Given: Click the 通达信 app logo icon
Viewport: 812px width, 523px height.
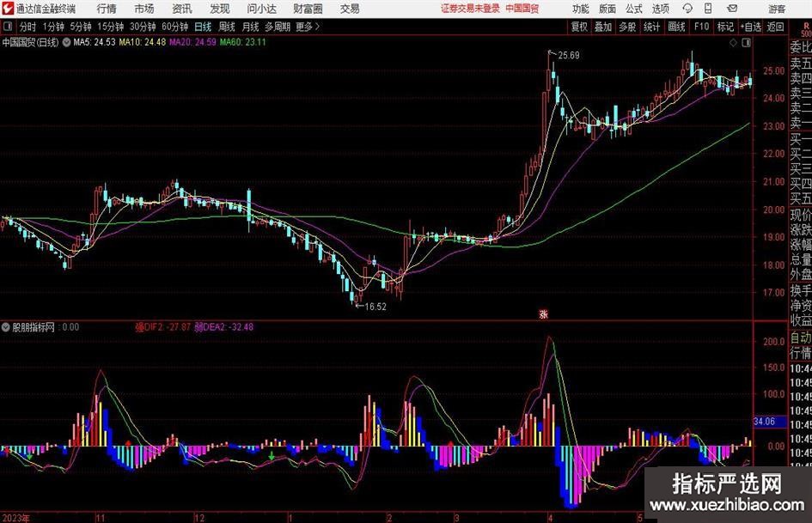Looking at the screenshot, I should [8, 9].
